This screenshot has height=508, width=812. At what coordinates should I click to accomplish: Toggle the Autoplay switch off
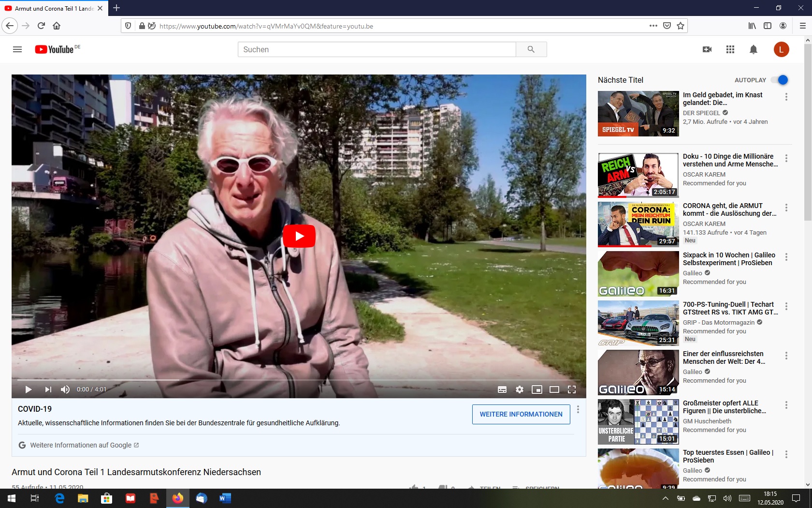pos(780,80)
